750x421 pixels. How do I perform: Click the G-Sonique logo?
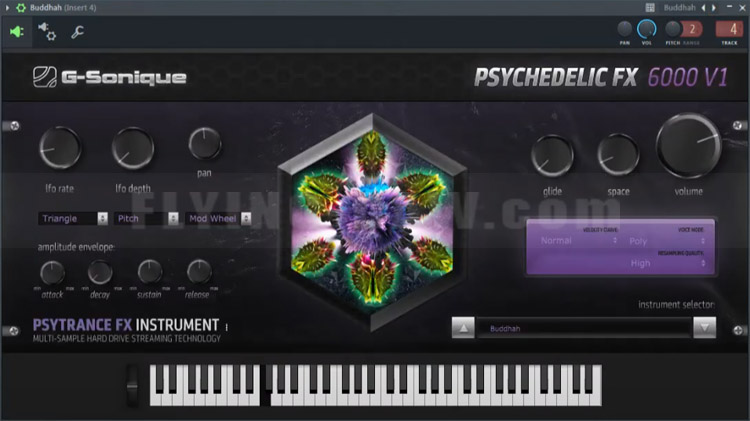110,77
